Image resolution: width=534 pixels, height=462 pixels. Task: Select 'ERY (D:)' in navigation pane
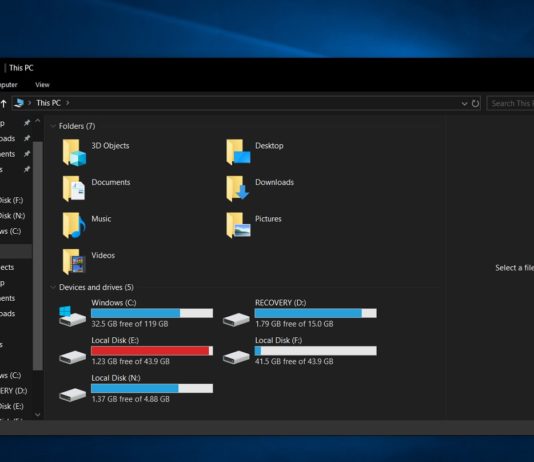pyautogui.click(x=13, y=391)
